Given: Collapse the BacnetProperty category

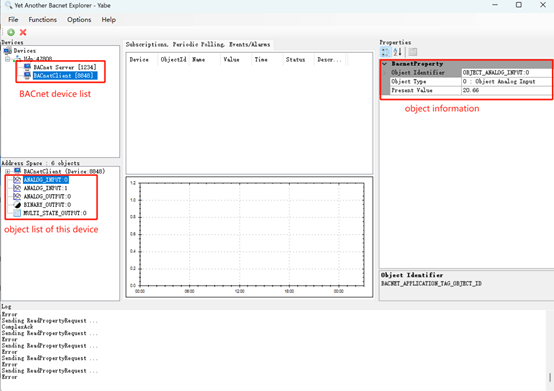Looking at the screenshot, I should tap(385, 64).
